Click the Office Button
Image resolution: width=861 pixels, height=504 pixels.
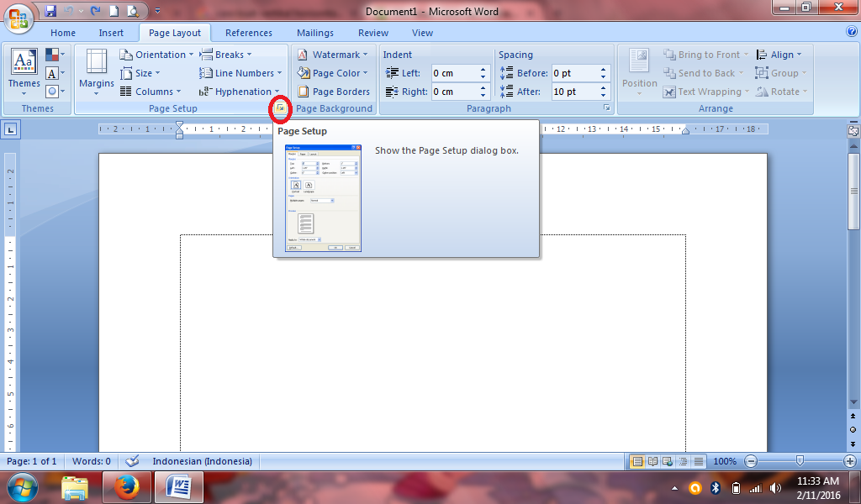[x=18, y=18]
